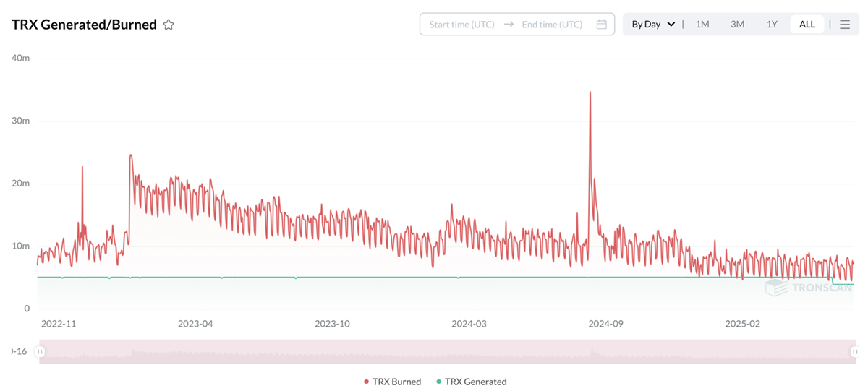Viewport: 868px width, 391px height.
Task: Open the hamburger chart menu
Action: click(x=845, y=25)
